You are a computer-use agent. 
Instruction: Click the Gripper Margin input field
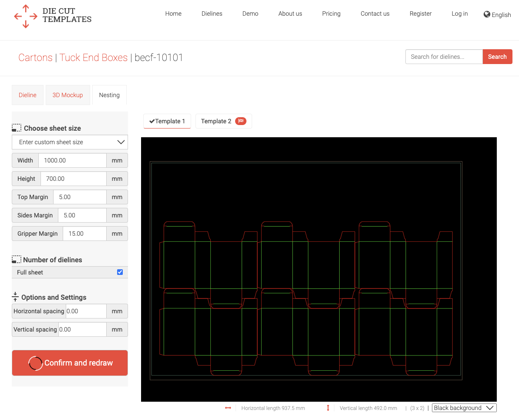pyautogui.click(x=85, y=234)
